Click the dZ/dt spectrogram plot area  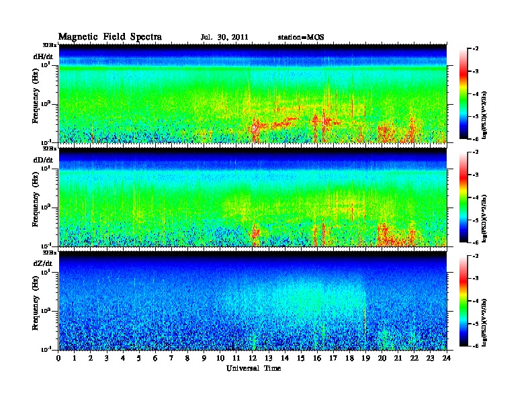[x=253, y=301]
